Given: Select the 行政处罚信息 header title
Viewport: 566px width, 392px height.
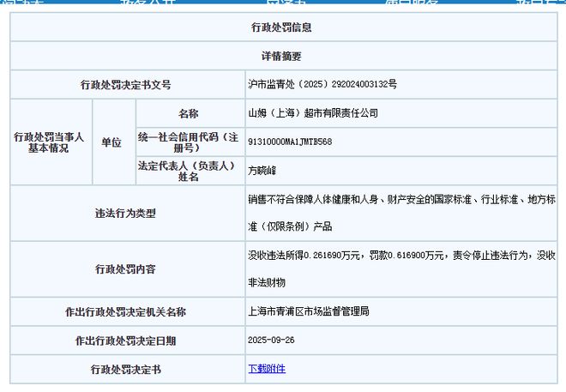Looking at the screenshot, I should pos(281,27).
